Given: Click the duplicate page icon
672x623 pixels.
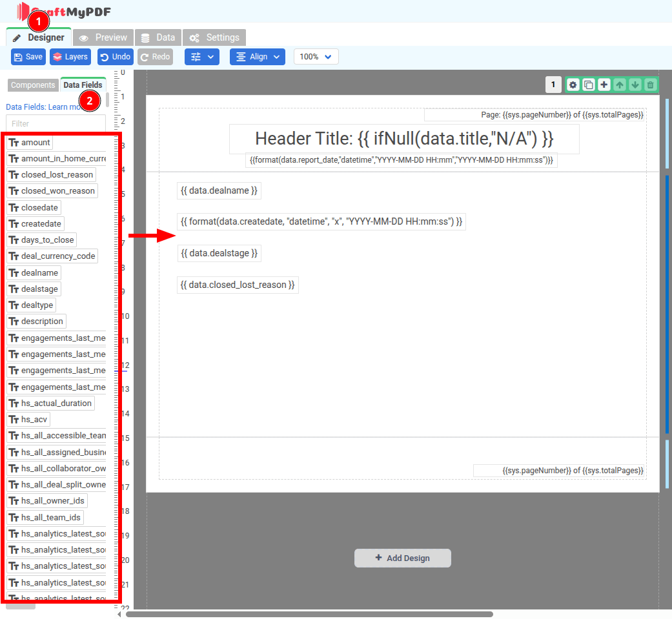Looking at the screenshot, I should point(589,85).
